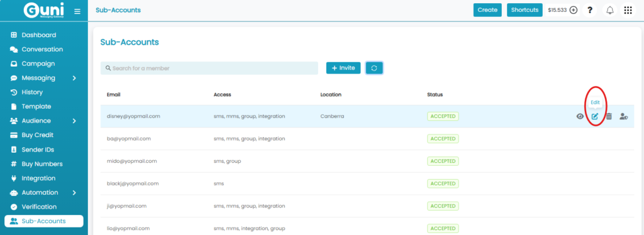Select the lio@yopmail.com row
Image resolution: width=644 pixels, height=235 pixels.
point(367,226)
